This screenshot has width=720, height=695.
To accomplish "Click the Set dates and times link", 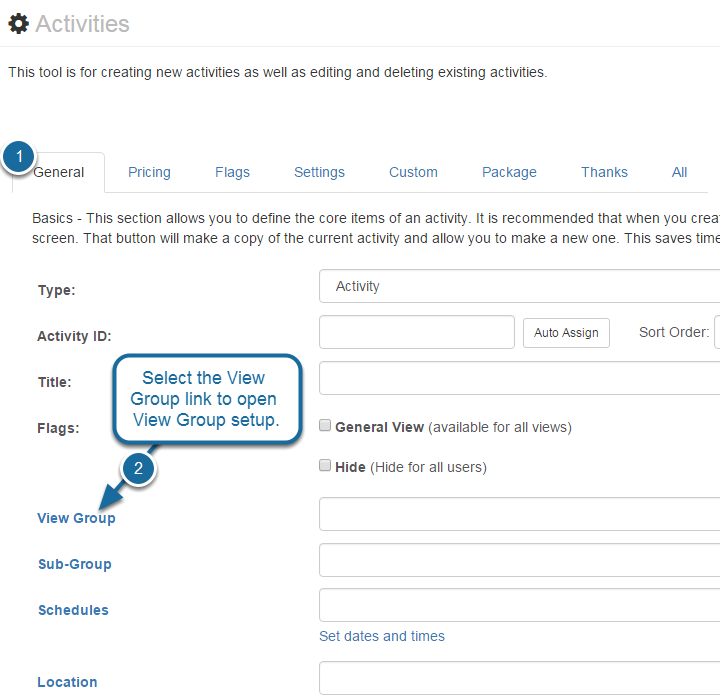I will pyautogui.click(x=382, y=636).
